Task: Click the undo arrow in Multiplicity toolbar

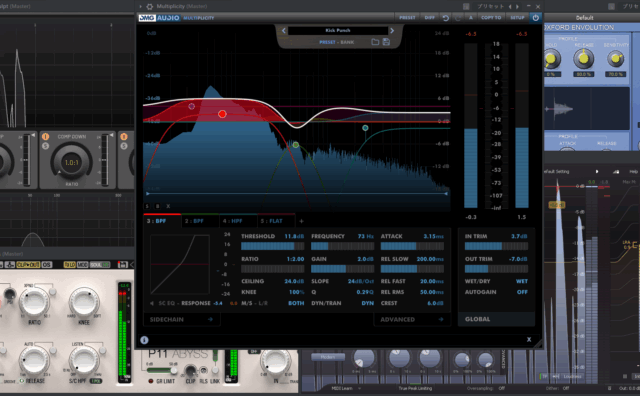Action: click(x=445, y=18)
